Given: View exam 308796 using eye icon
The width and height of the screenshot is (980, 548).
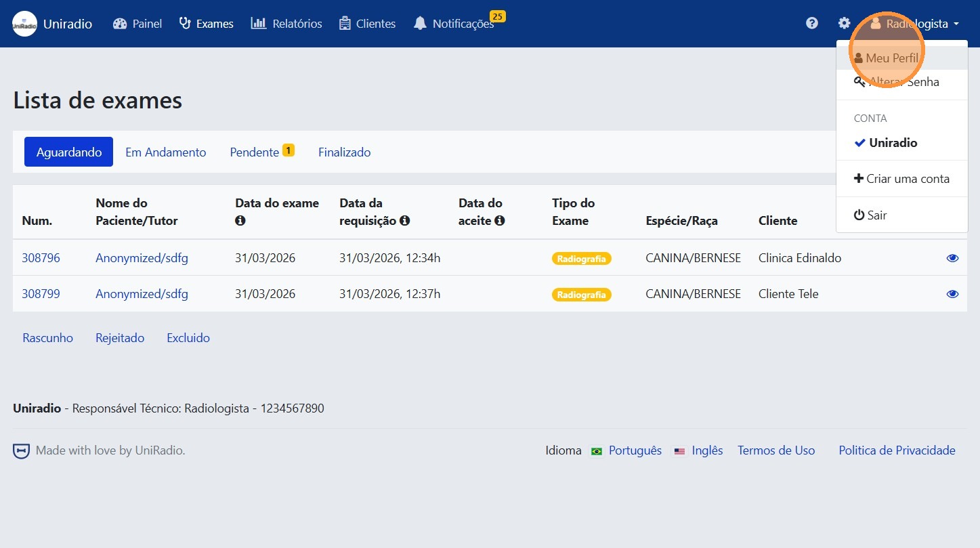Looking at the screenshot, I should [952, 258].
